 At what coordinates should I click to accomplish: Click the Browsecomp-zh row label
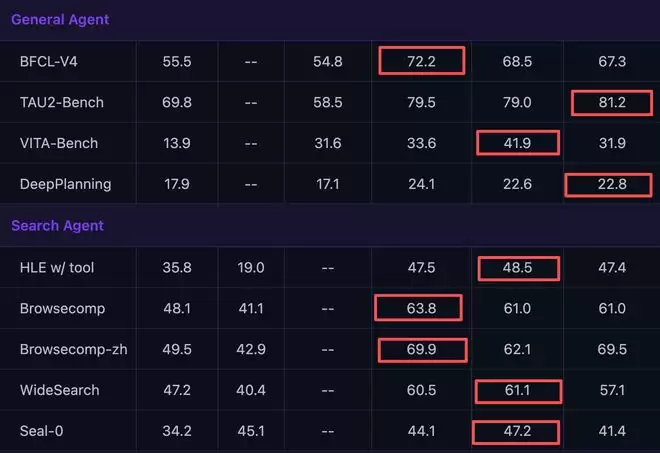click(71, 349)
